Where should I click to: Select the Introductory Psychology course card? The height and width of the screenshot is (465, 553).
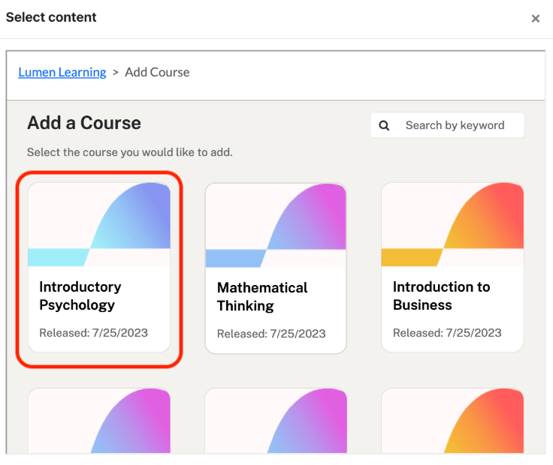pyautogui.click(x=99, y=267)
